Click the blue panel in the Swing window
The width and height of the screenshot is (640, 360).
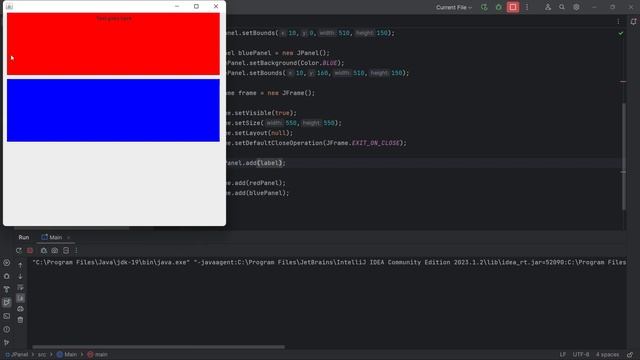point(113,111)
